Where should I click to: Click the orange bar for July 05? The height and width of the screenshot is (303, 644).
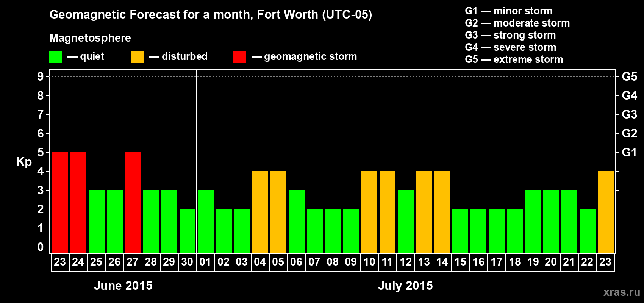click(278, 212)
